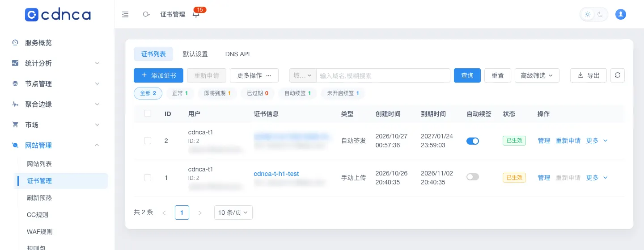Click the 已生效 status tag for ID 2
This screenshot has height=250, width=644.
pyautogui.click(x=514, y=141)
